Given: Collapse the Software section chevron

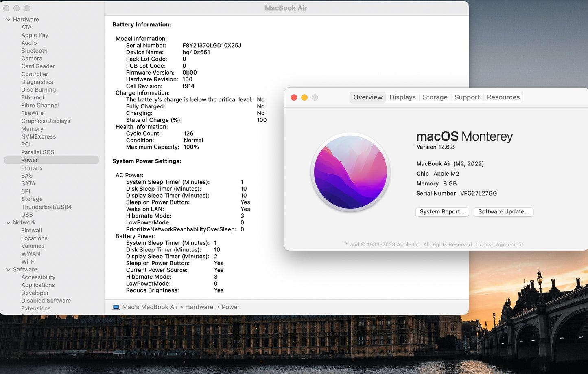Looking at the screenshot, I should pyautogui.click(x=8, y=270).
